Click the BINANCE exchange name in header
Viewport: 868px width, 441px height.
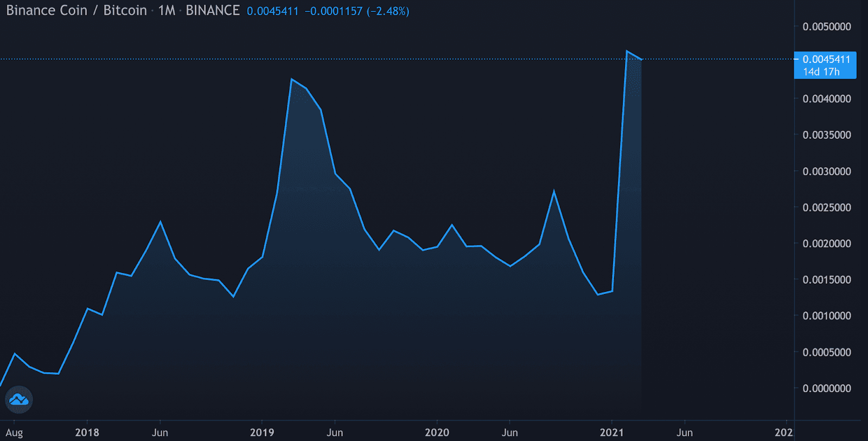[212, 11]
